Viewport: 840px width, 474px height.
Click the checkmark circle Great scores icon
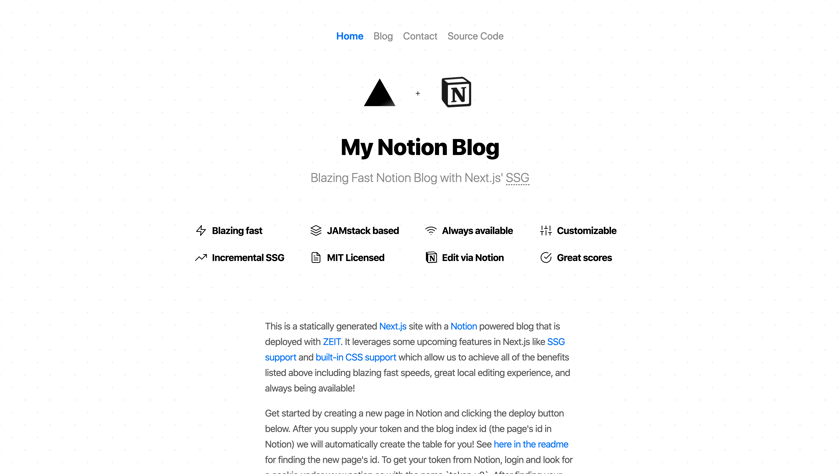(546, 258)
